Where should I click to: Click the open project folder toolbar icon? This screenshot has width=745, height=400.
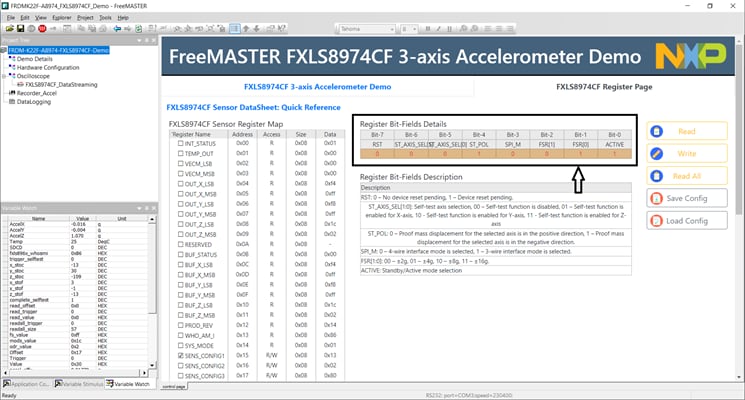pos(9,30)
